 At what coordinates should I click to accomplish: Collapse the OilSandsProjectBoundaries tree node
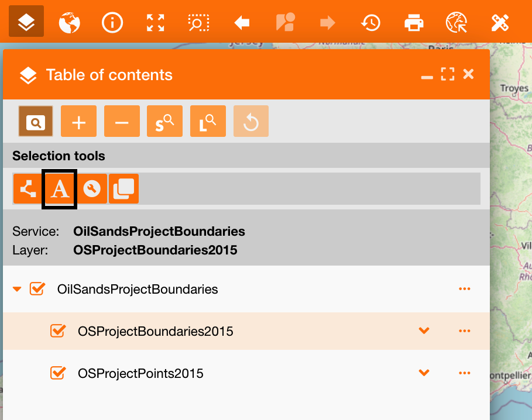pyautogui.click(x=17, y=289)
